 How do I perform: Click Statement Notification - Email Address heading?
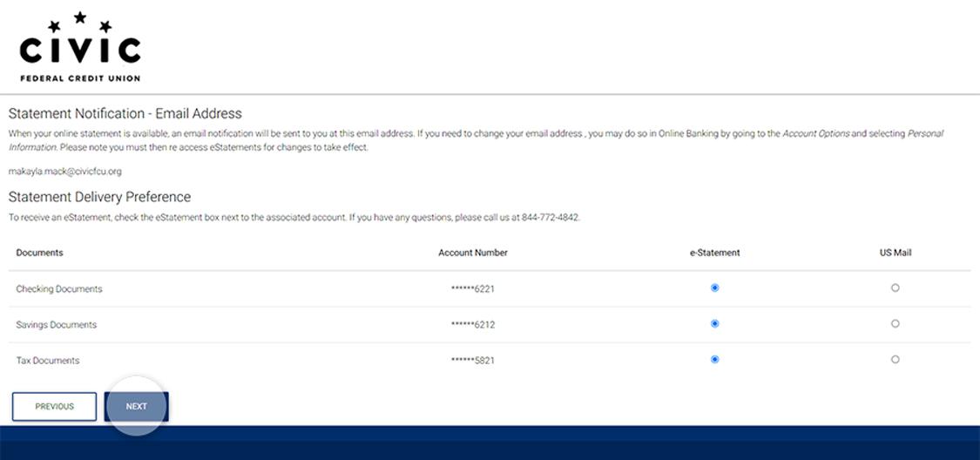pyautogui.click(x=125, y=114)
